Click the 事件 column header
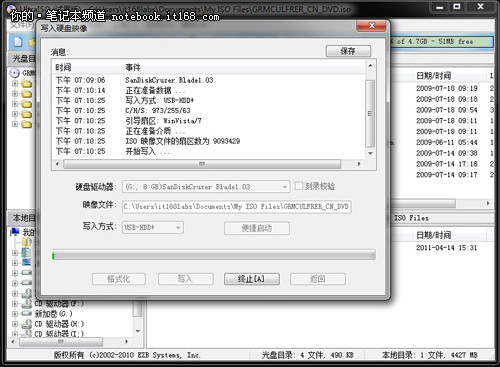500x367 pixels. 133,67
